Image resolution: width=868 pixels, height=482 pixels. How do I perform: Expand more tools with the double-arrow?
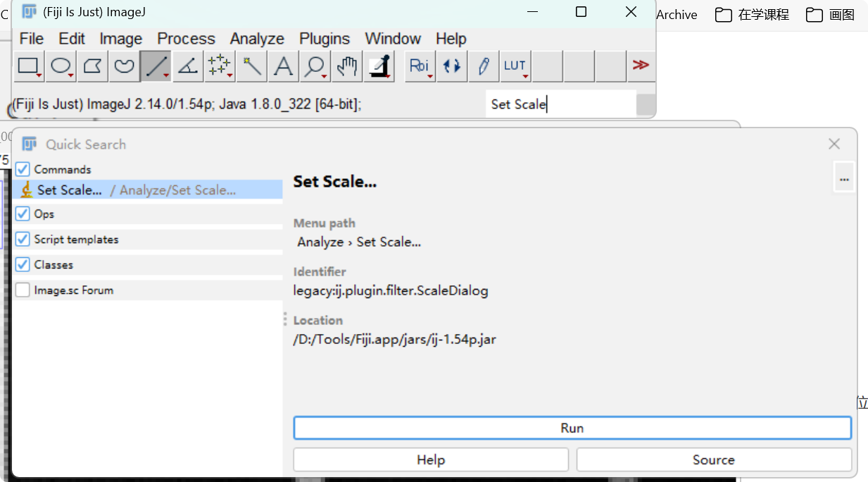641,66
